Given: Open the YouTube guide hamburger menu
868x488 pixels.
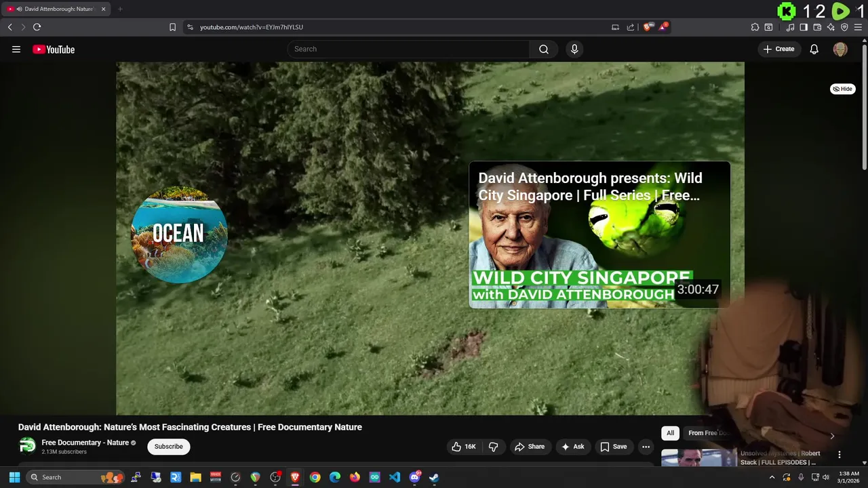Looking at the screenshot, I should [16, 49].
